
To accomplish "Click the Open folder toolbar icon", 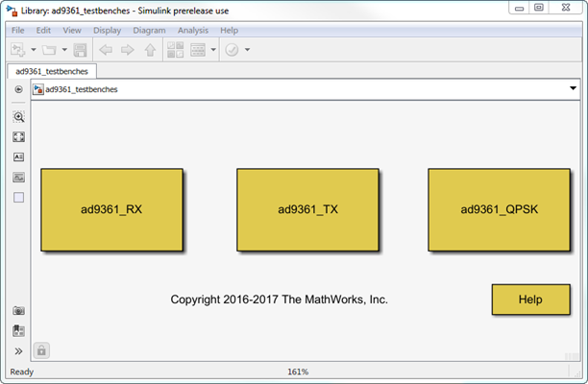I will tap(49, 50).
